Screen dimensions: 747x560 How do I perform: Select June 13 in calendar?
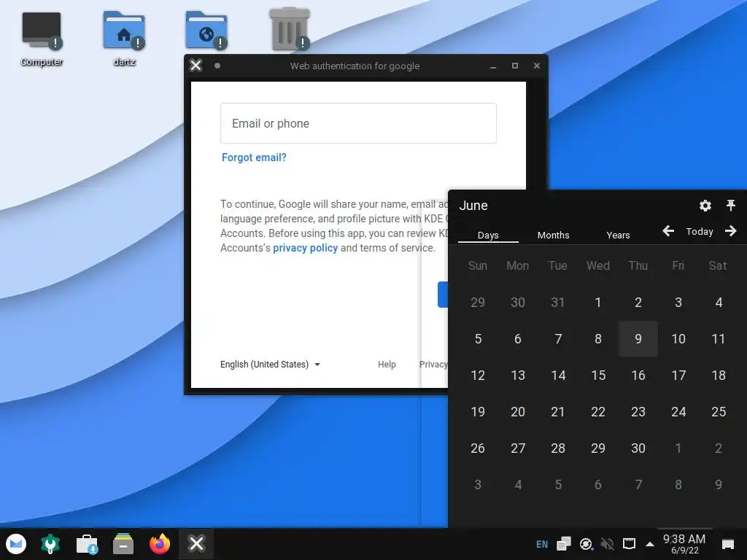point(518,376)
